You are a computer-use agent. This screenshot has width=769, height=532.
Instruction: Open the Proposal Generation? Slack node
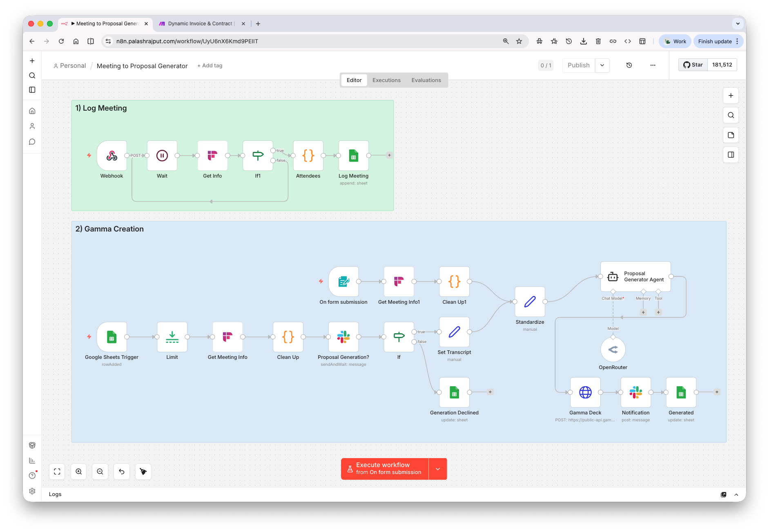click(x=343, y=337)
